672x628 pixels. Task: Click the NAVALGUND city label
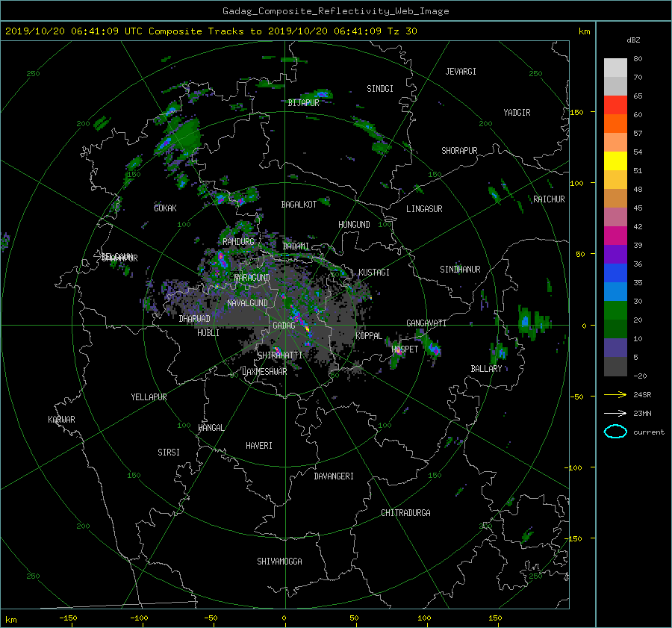247,303
